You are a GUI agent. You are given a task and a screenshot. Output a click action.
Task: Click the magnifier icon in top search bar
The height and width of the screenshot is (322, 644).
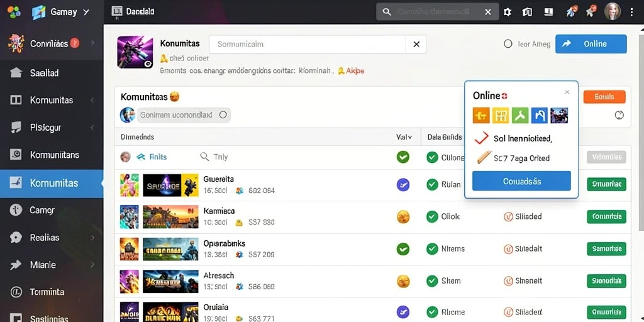387,12
